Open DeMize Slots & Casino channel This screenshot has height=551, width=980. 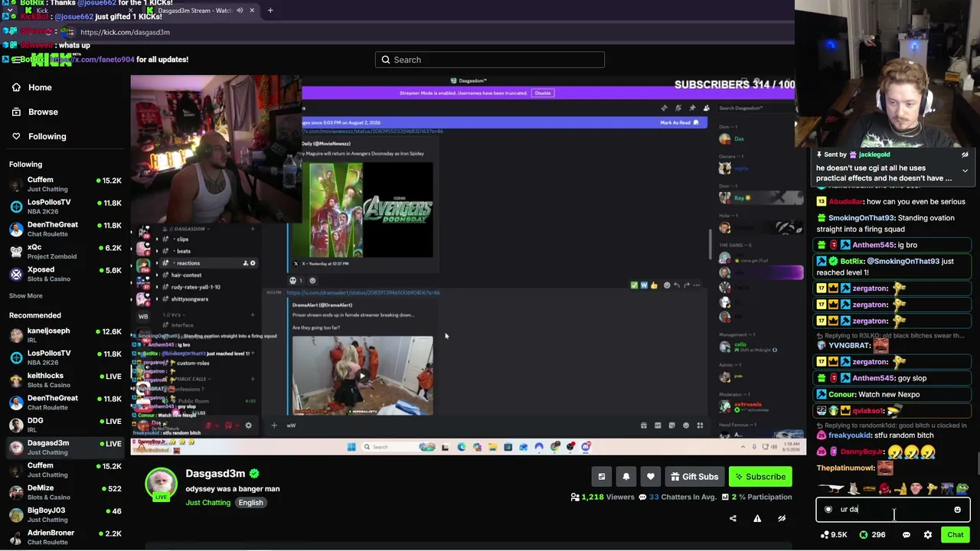(x=65, y=492)
